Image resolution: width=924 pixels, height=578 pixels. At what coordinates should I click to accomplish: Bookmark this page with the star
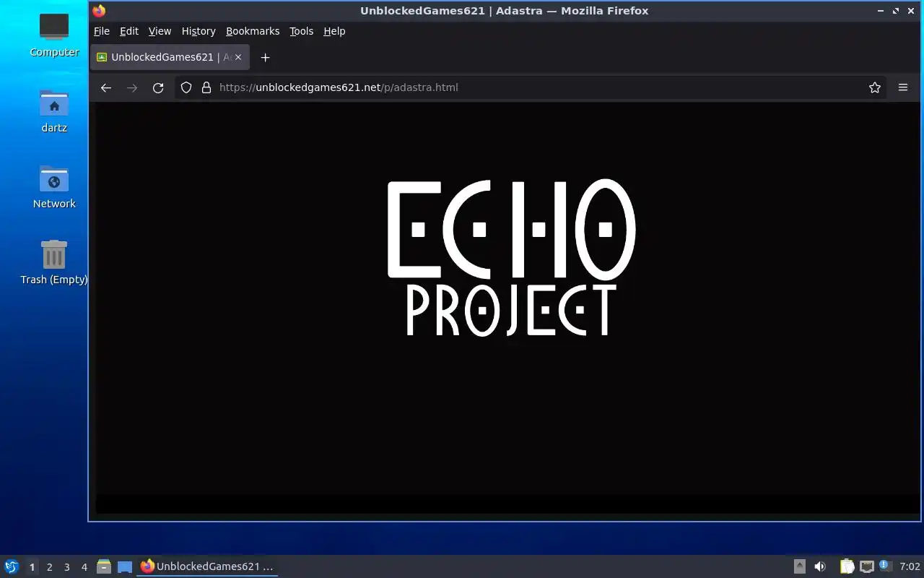875,87
